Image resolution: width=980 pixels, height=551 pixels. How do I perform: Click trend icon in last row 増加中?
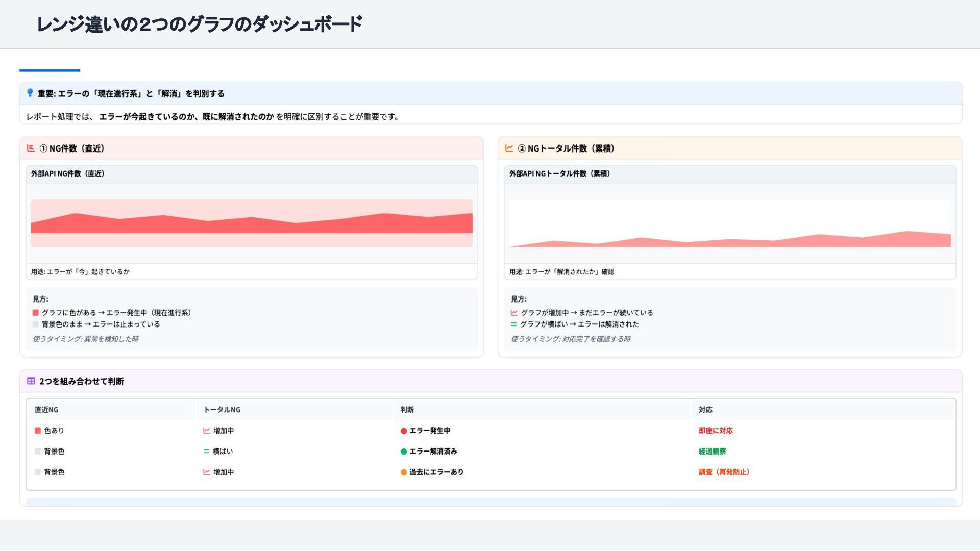click(207, 472)
